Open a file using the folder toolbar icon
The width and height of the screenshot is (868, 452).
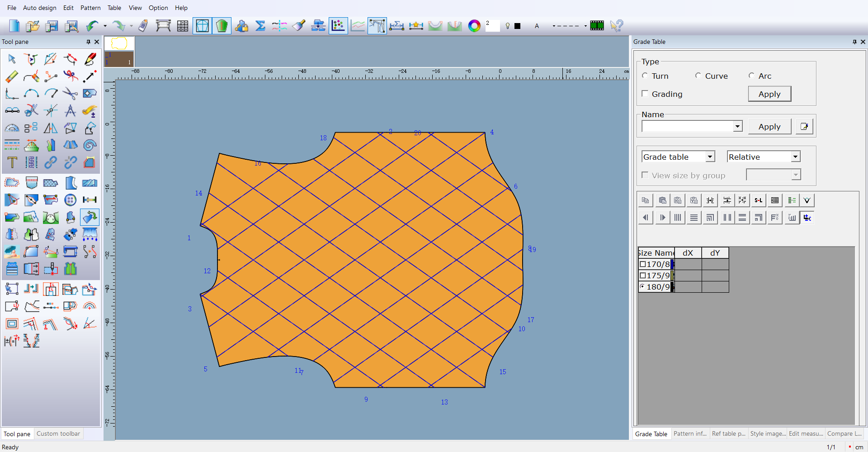pos(33,26)
